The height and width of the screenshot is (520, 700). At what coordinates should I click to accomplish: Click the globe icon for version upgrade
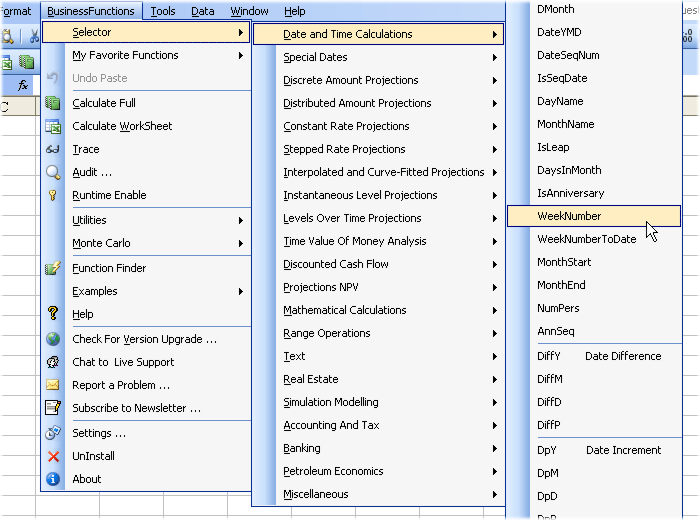point(53,339)
